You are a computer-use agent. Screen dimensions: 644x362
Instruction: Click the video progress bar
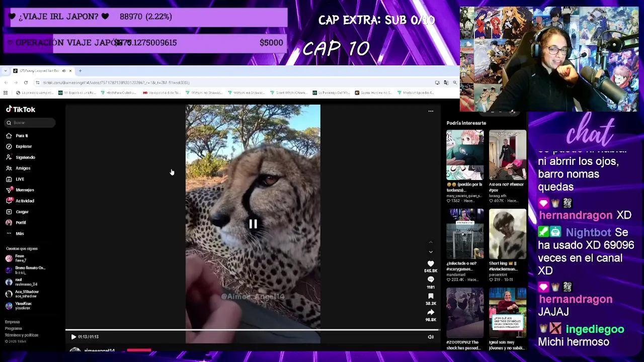point(253,330)
